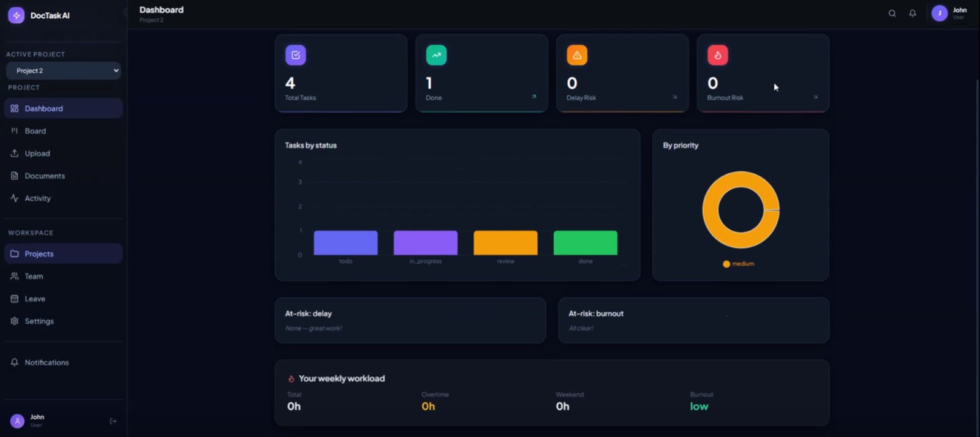This screenshot has height=437, width=980.
Task: Click the notification bell in the header
Action: [913, 13]
